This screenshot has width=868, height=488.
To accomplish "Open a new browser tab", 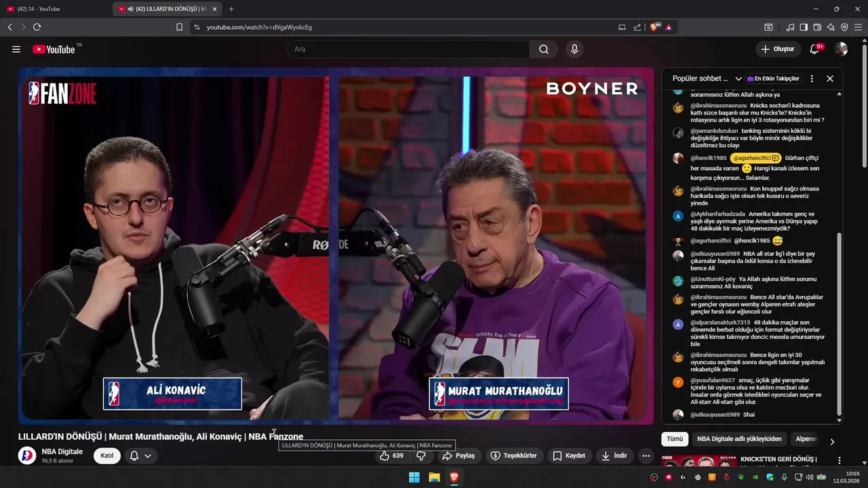I will tap(231, 9).
